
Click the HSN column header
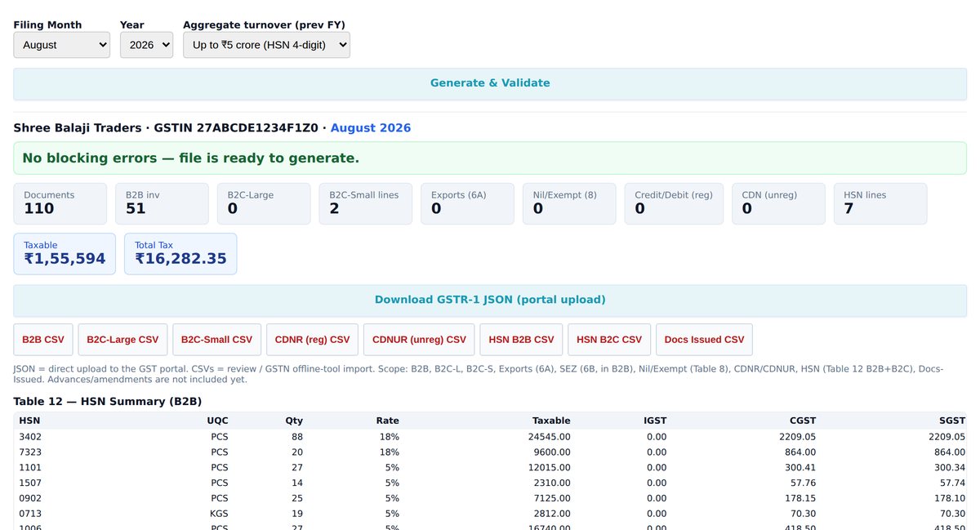29,421
